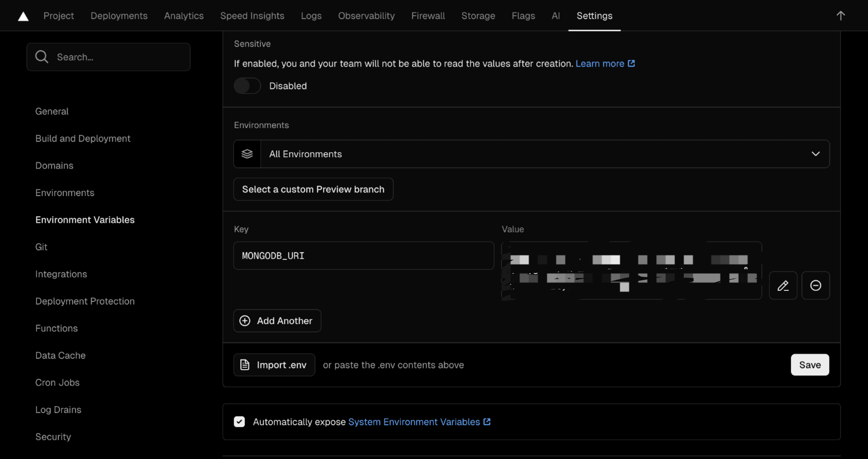Click the edit pencil icon beside value

(783, 285)
